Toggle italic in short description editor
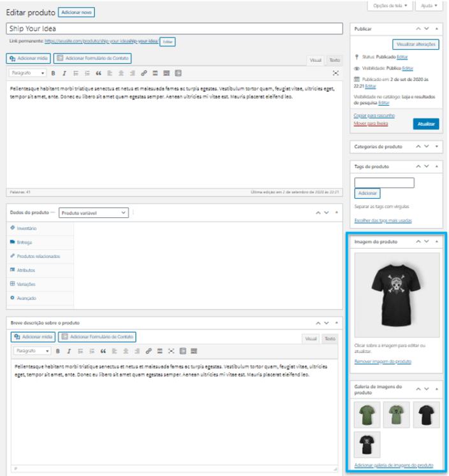449x476 pixels. [x=69, y=351]
